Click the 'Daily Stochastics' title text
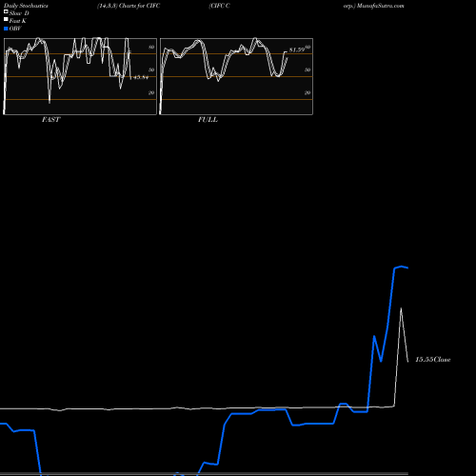Image resolution: width=476 pixels, height=476 pixels. [x=26, y=6]
